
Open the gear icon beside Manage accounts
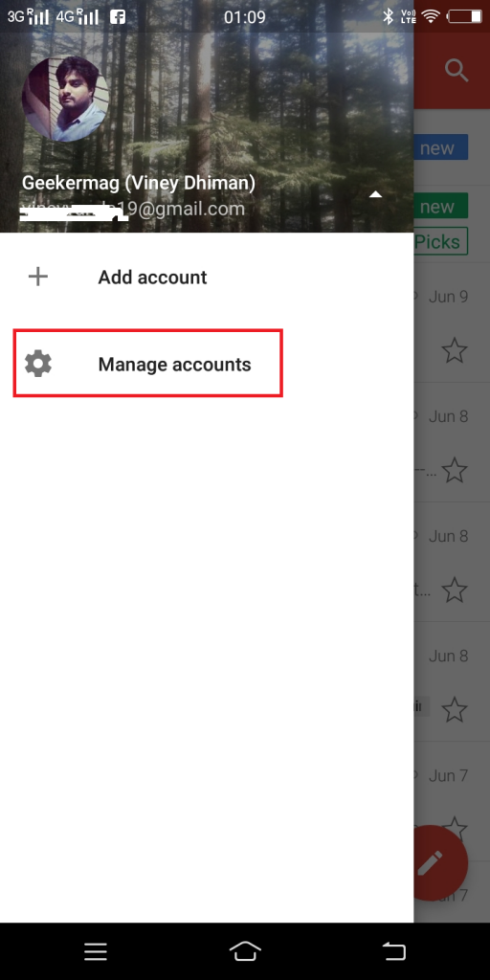pos(38,364)
